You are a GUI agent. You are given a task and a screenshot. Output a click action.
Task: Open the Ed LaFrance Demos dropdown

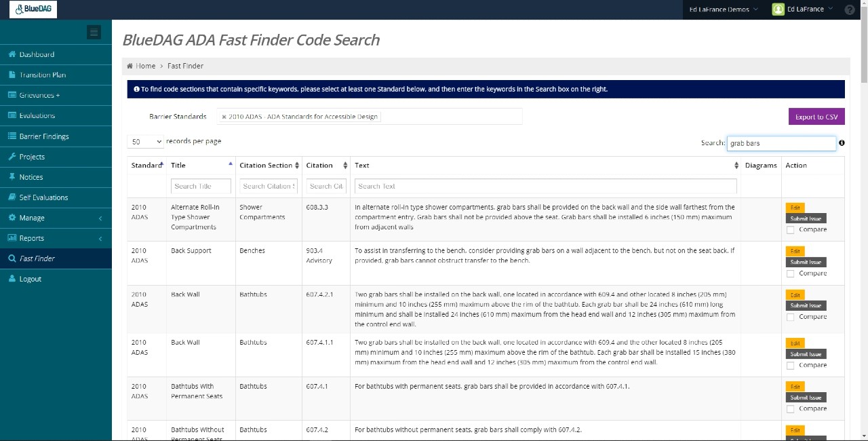coord(724,9)
